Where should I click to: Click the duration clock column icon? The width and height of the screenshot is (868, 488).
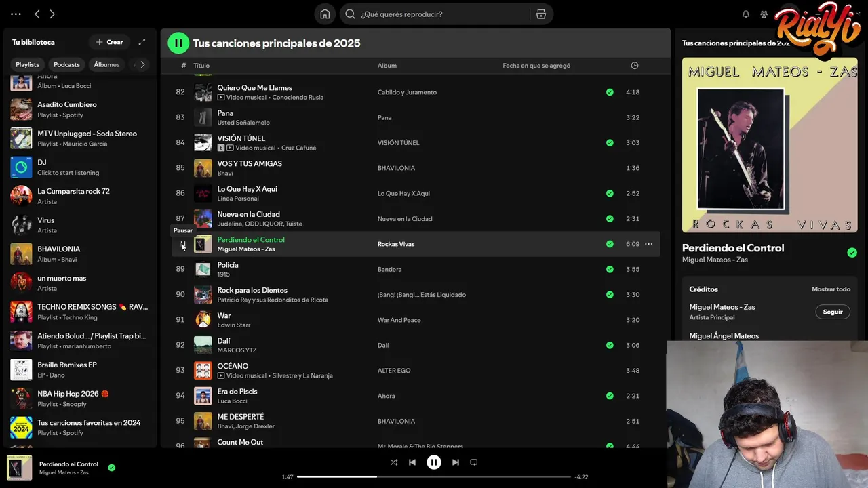(x=635, y=66)
